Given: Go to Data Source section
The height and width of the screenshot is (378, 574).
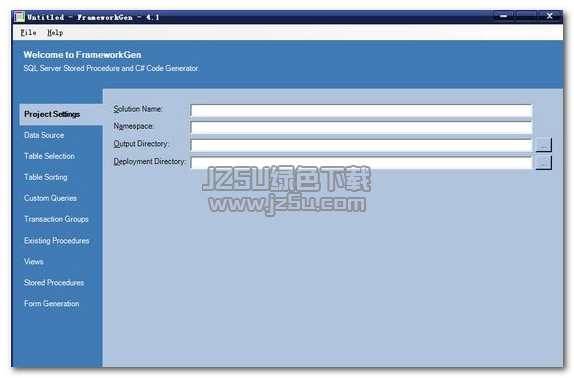Looking at the screenshot, I should click(44, 135).
